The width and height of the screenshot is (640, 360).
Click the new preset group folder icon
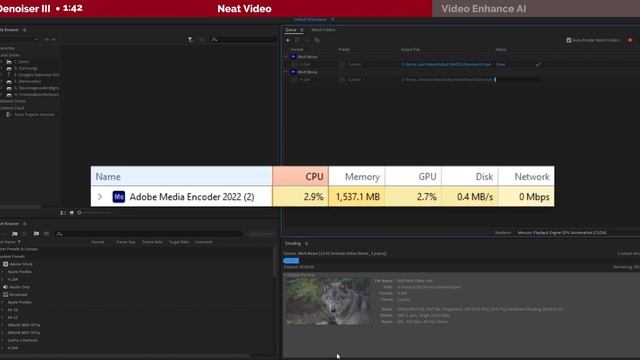[15, 234]
